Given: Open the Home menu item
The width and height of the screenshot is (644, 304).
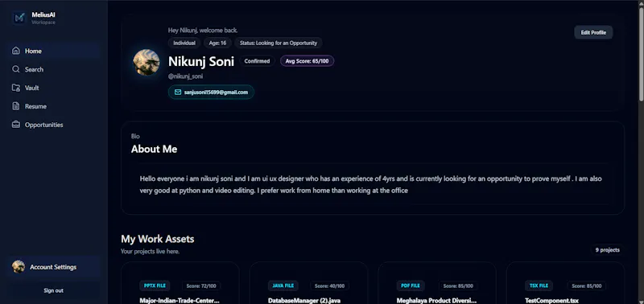Looking at the screenshot, I should pos(53,51).
